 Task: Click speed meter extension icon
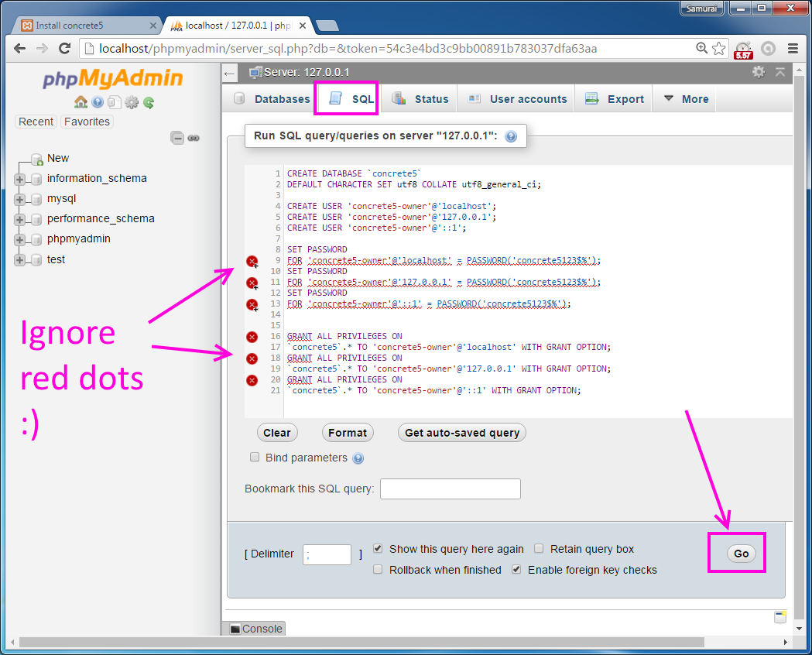coord(744,50)
